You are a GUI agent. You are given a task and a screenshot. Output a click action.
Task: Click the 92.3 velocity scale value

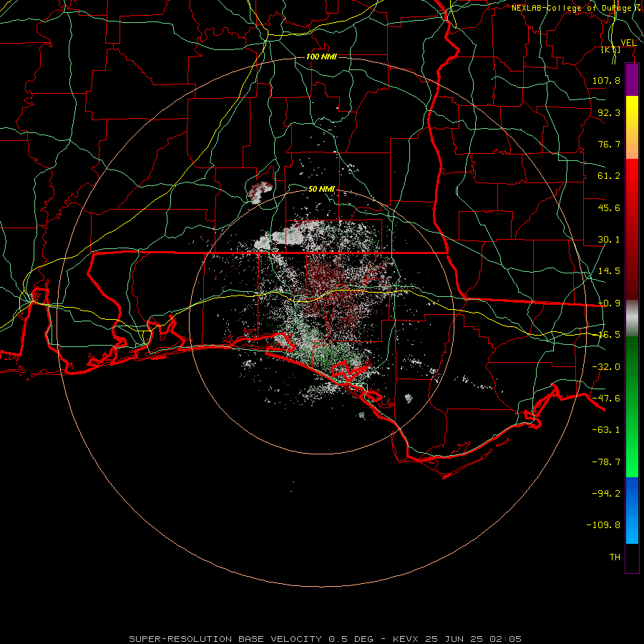tap(609, 112)
